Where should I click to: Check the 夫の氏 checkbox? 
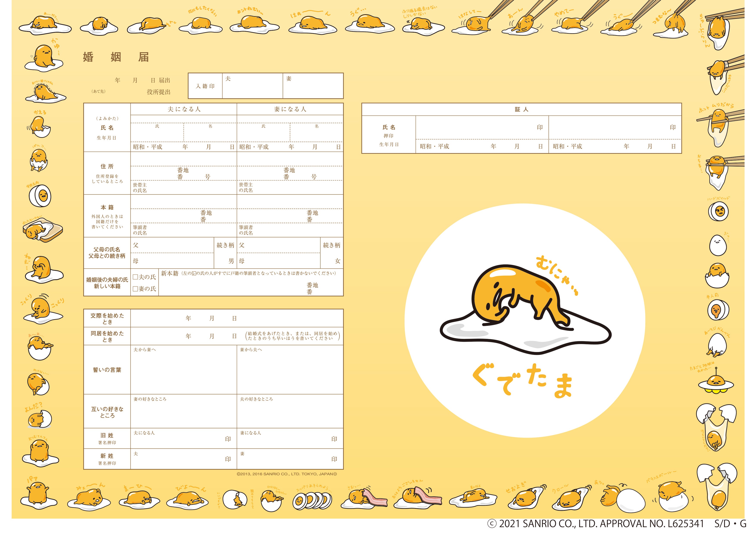click(x=135, y=277)
